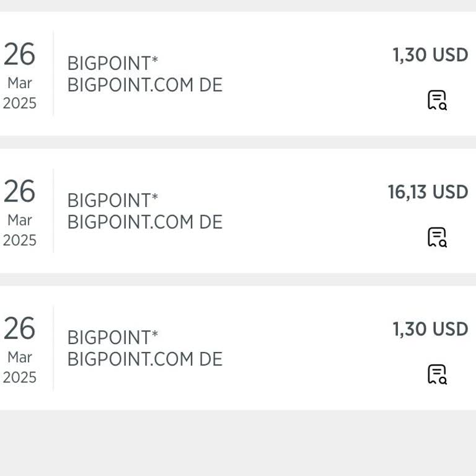Click the Mar month label of the 16,13 USD transaction
476x476 pixels.
point(20,220)
